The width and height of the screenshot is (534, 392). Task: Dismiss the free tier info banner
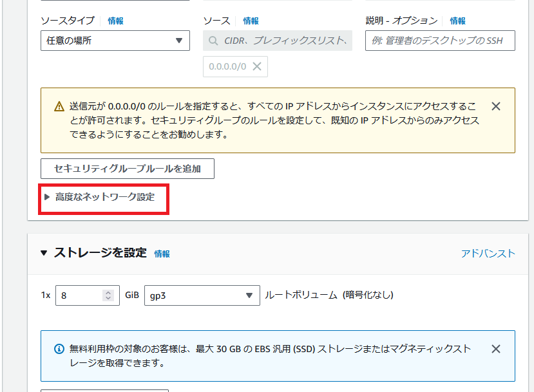click(496, 349)
